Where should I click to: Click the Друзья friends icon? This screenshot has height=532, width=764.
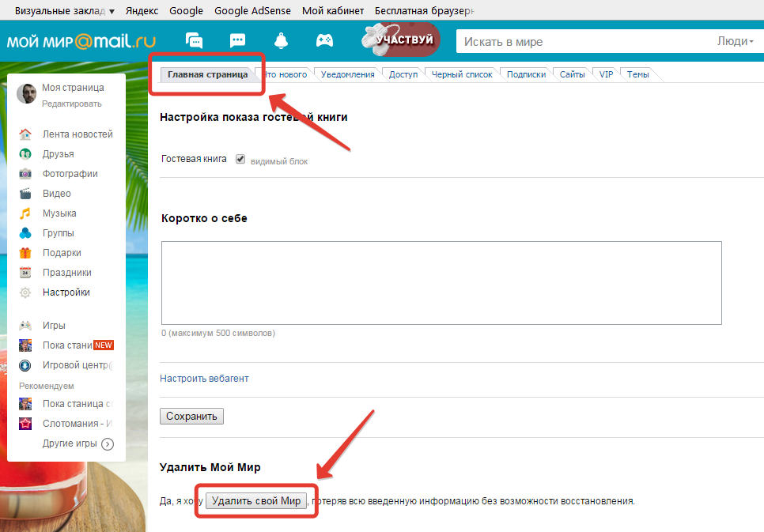pos(25,154)
